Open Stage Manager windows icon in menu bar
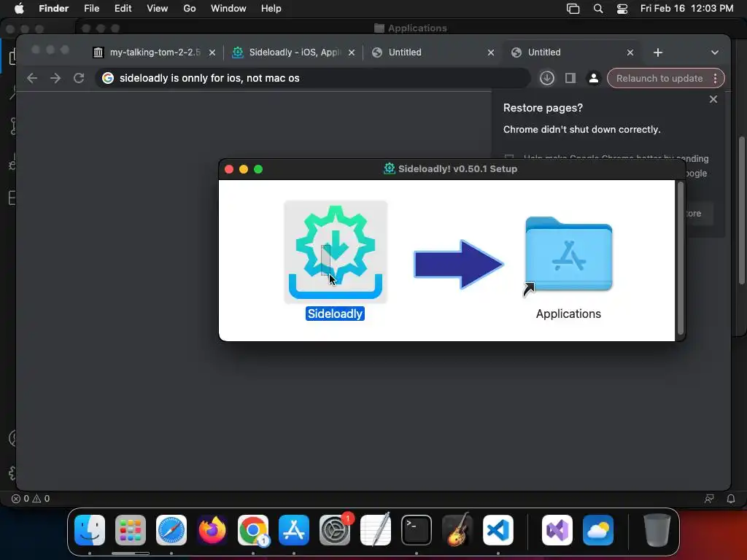The image size is (747, 560). coord(573,9)
